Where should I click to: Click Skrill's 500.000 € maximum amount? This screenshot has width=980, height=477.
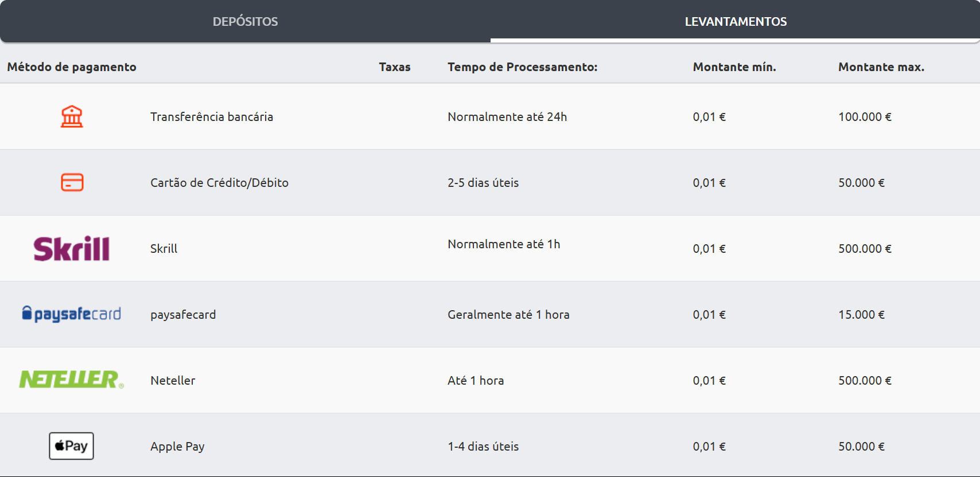(x=865, y=249)
